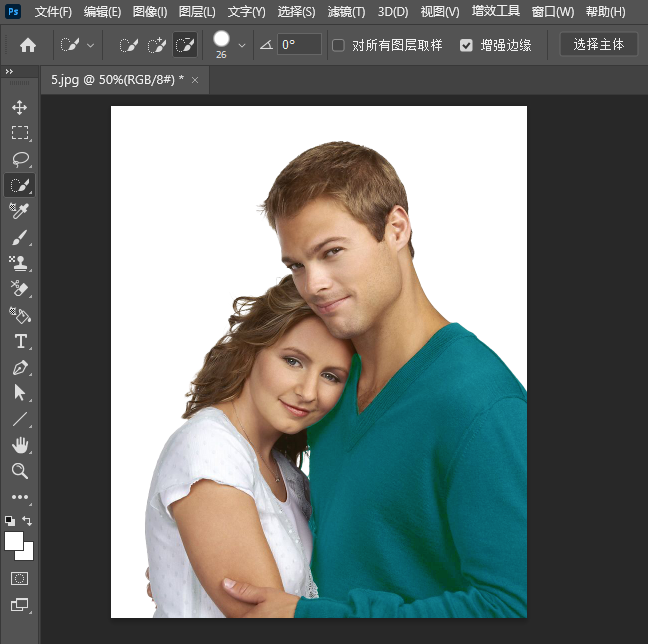Close the 5.jpg document tab
The width and height of the screenshot is (648, 644).
(195, 80)
